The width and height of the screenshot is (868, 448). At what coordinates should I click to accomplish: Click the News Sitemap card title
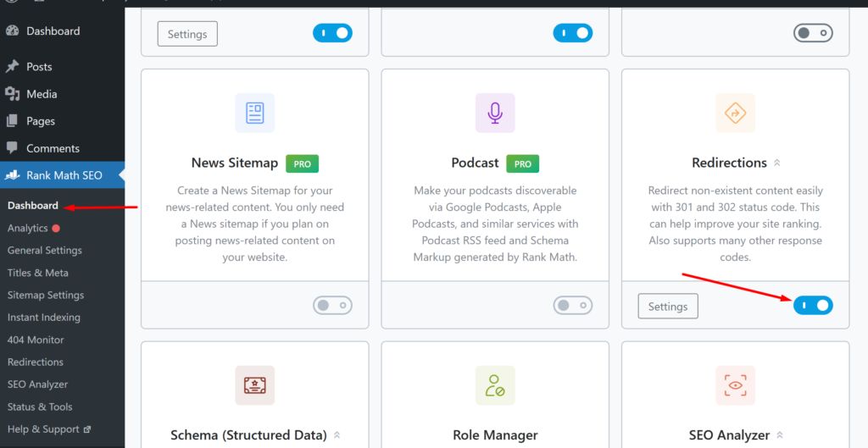tap(235, 163)
